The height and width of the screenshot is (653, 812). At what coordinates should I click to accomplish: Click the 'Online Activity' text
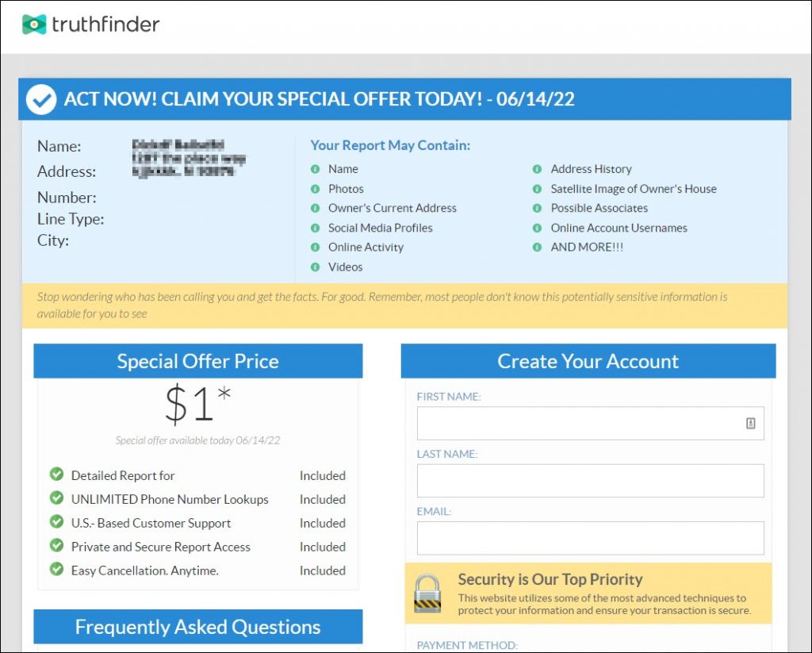(x=366, y=248)
